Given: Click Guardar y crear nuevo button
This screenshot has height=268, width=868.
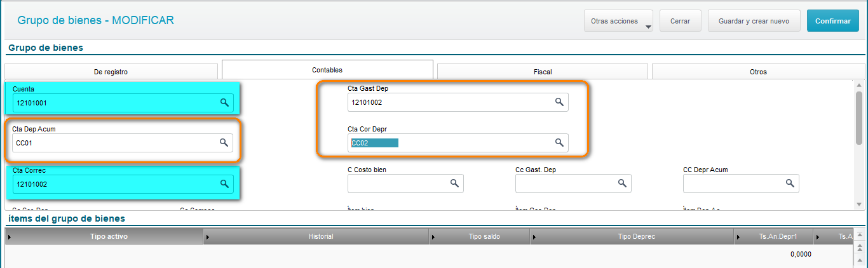Looking at the screenshot, I should pyautogui.click(x=754, y=21).
